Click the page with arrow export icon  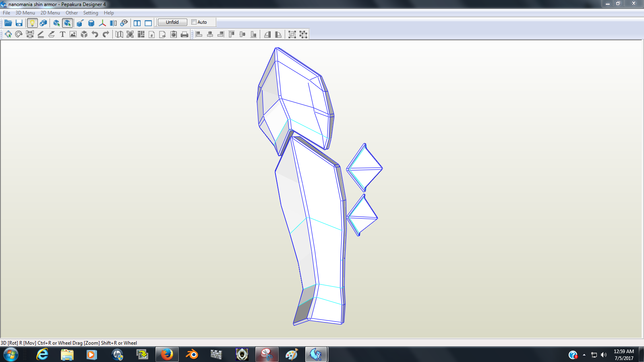(x=162, y=34)
